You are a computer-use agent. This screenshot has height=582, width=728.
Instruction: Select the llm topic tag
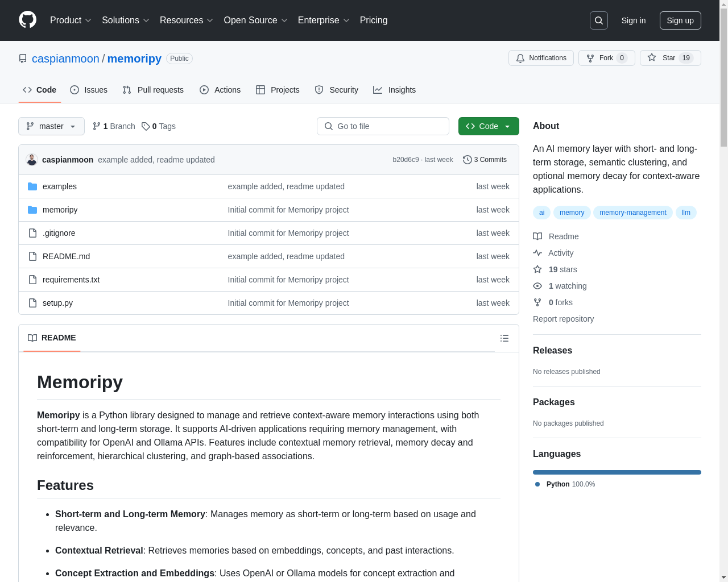686,213
